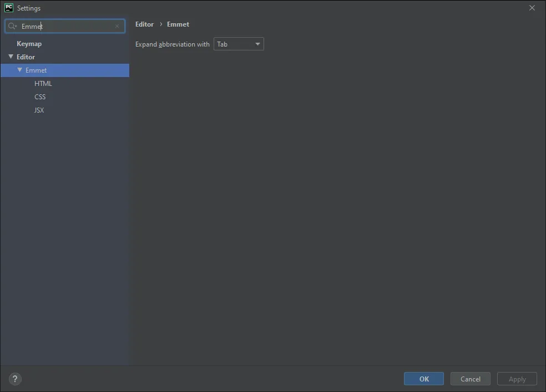Open the CSS settings under Emmet

tap(40, 97)
